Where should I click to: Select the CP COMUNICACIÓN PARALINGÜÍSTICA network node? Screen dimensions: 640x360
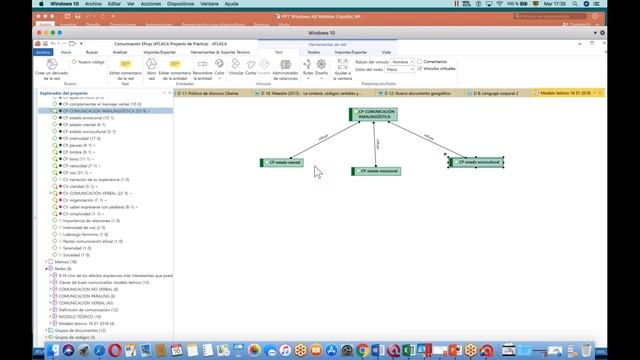373,114
